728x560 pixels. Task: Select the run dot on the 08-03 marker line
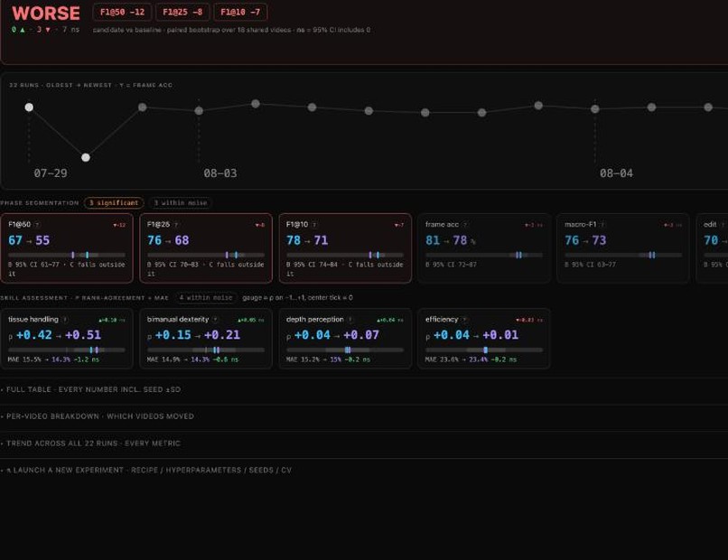coord(199,110)
